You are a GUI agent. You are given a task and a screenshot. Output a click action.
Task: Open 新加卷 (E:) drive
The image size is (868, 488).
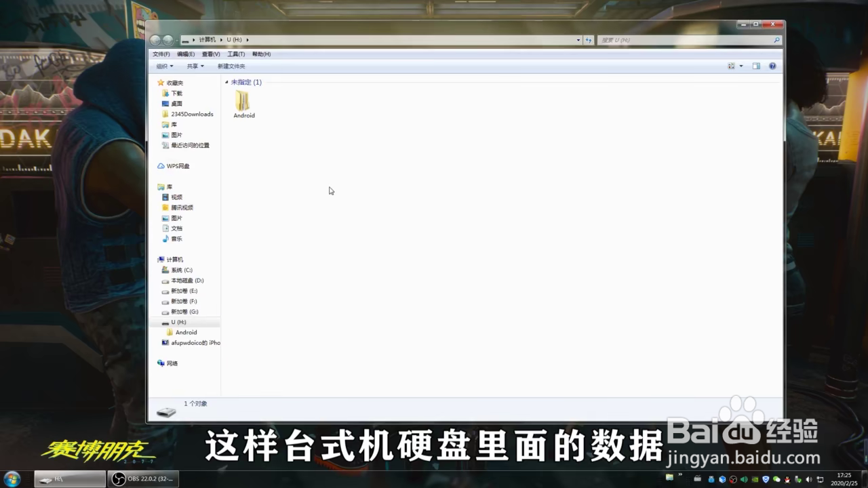tap(180, 291)
